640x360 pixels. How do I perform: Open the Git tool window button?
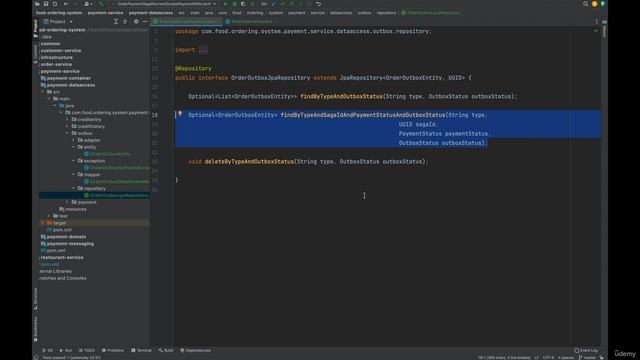[47, 350]
